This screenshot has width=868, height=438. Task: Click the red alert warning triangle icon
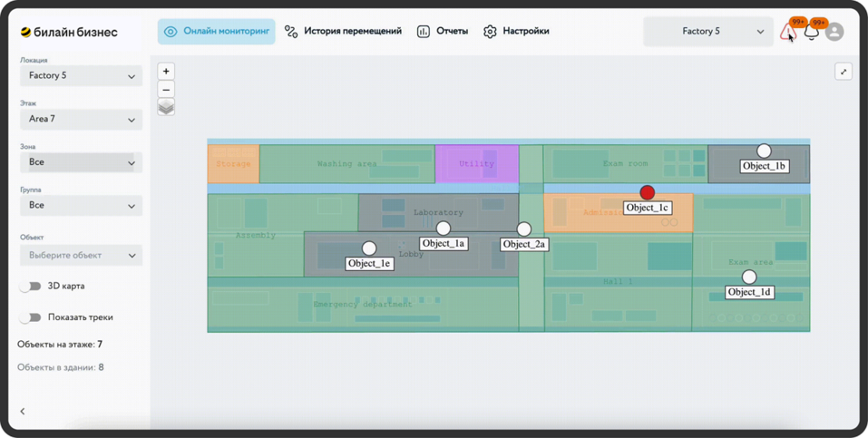pos(787,33)
